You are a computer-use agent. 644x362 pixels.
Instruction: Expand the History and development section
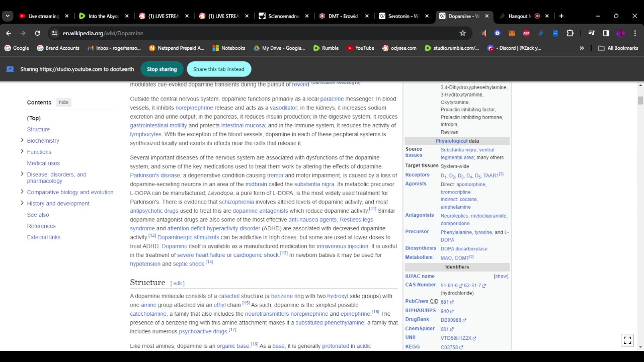[22, 203]
